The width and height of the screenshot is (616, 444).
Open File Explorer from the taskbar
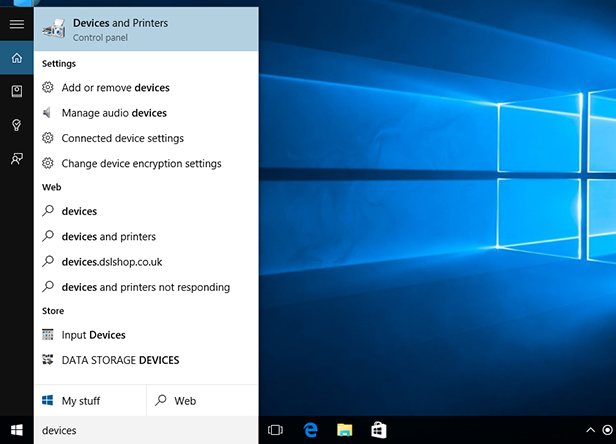point(344,430)
